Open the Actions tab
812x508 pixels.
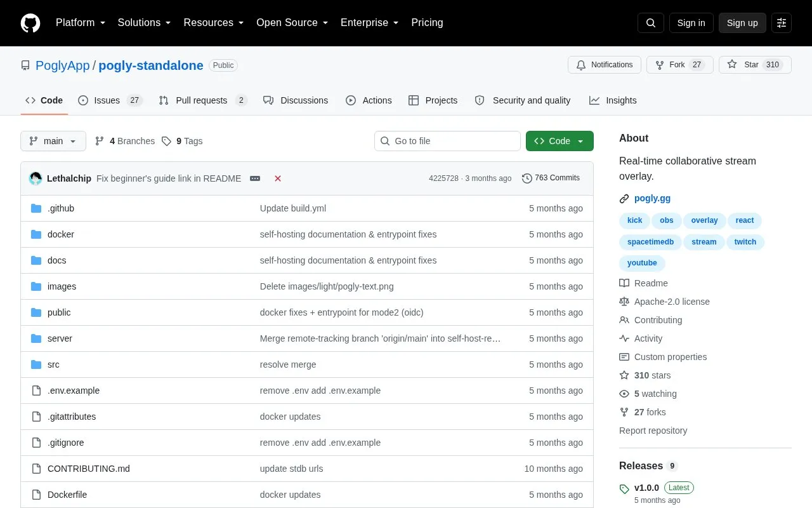pos(369,100)
